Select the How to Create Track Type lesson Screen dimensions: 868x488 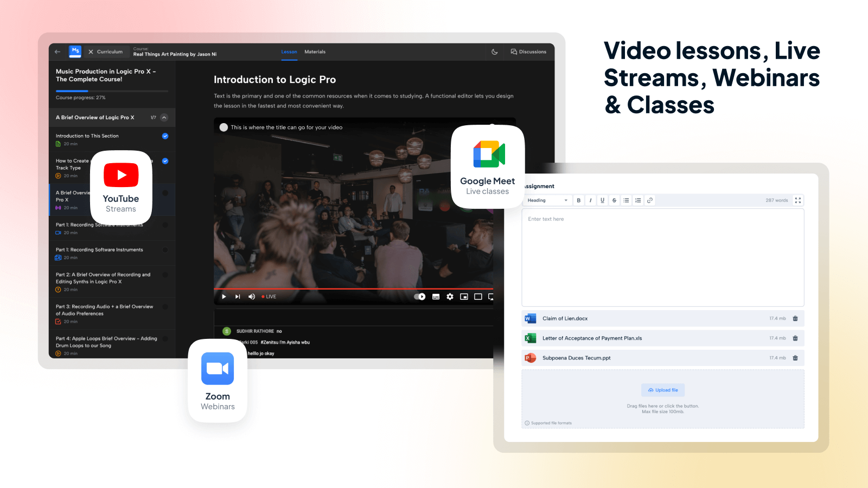pos(112,168)
